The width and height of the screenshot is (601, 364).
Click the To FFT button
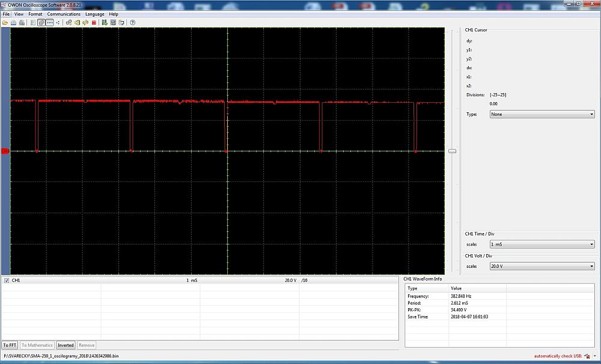(x=10, y=345)
